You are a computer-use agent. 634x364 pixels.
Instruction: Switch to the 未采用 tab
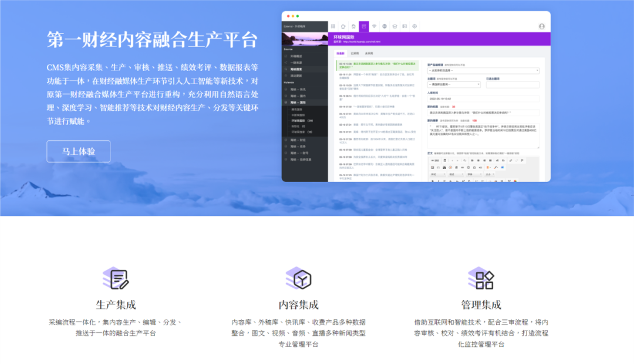(x=369, y=53)
